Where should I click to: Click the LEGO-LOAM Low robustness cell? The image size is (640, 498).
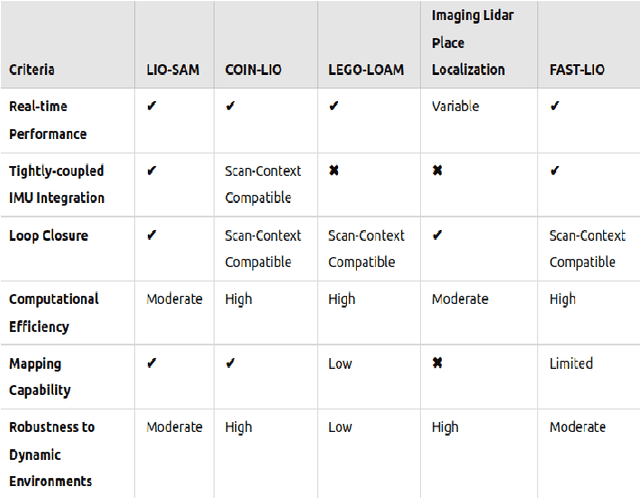tap(340, 427)
